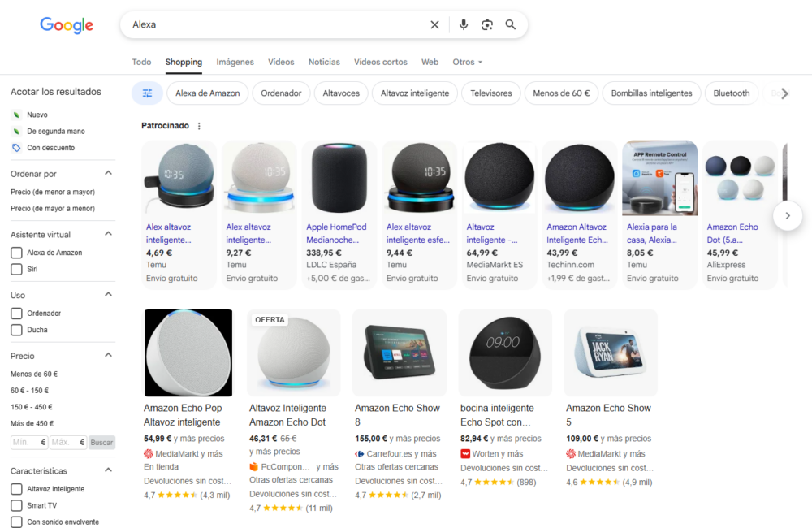Open the Echo Spot bocina inteligente image
Screen dimensions: 812x528
(x=505, y=353)
